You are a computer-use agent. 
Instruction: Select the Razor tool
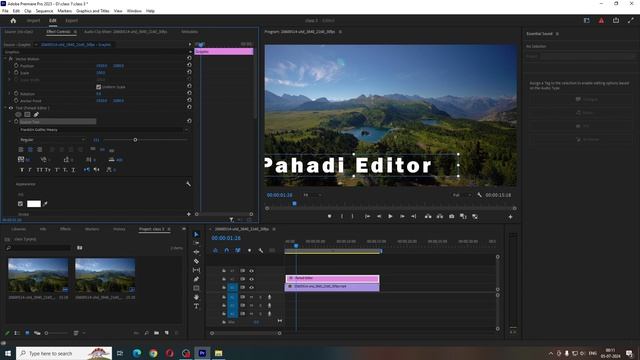[x=196, y=261]
